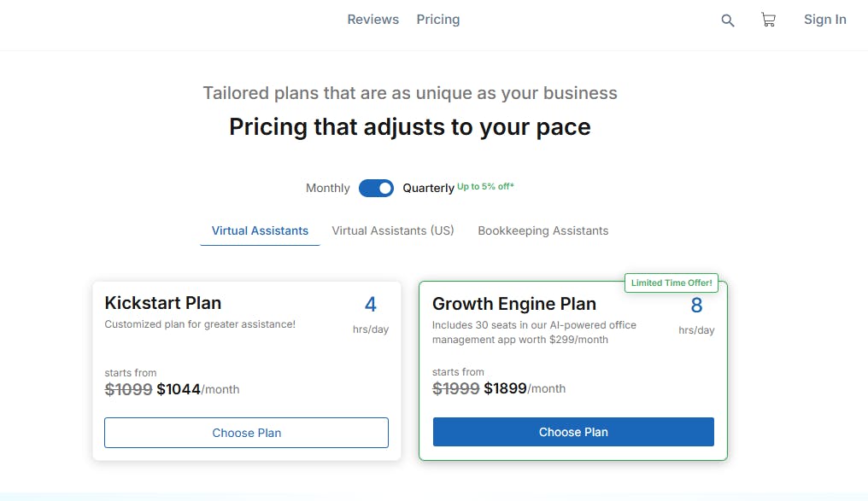The width and height of the screenshot is (868, 501).
Task: Click the Pricing navigation link
Action: click(x=438, y=20)
